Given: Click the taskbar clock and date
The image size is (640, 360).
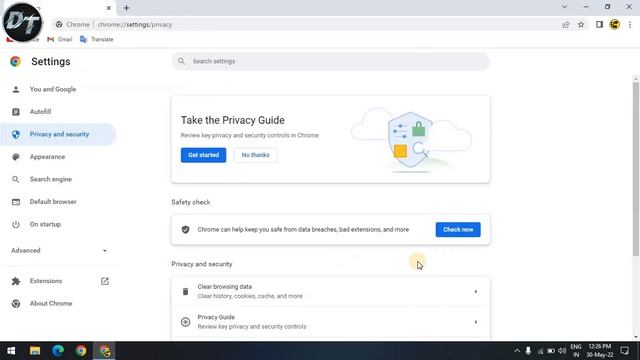Looking at the screenshot, I should point(600,351).
